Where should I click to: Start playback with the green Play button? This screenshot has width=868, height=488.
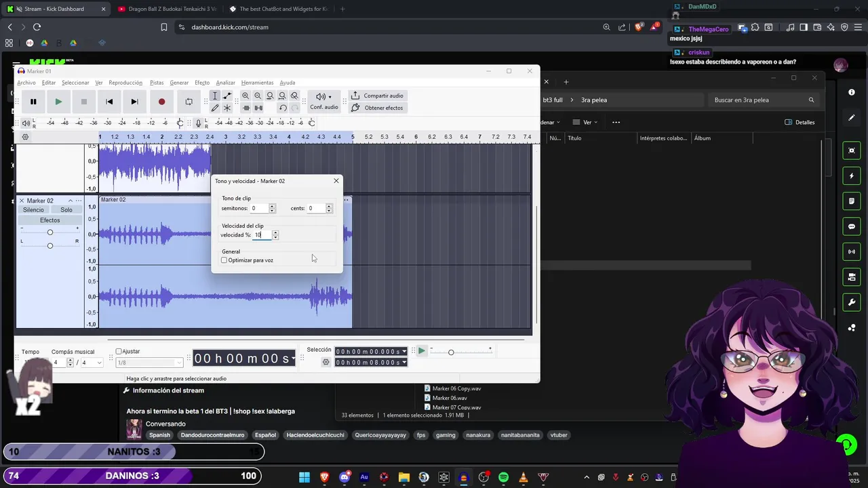pyautogui.click(x=58, y=102)
